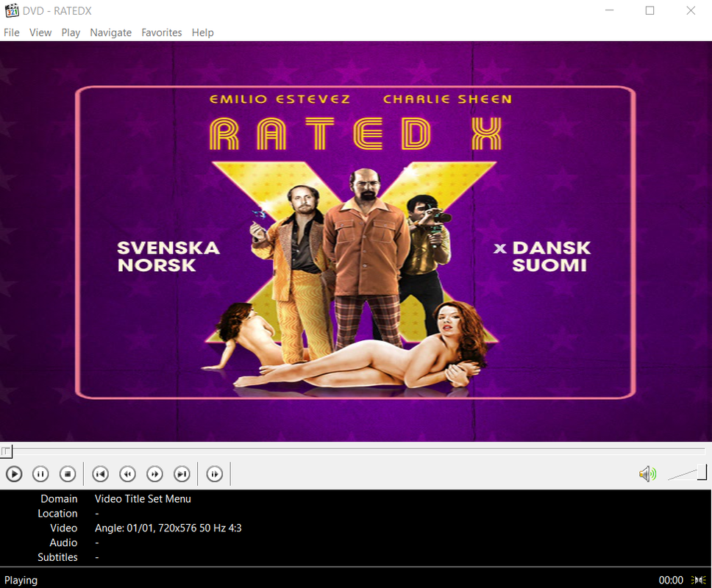Select SVENSKA language on the DVD menu

pyautogui.click(x=168, y=248)
